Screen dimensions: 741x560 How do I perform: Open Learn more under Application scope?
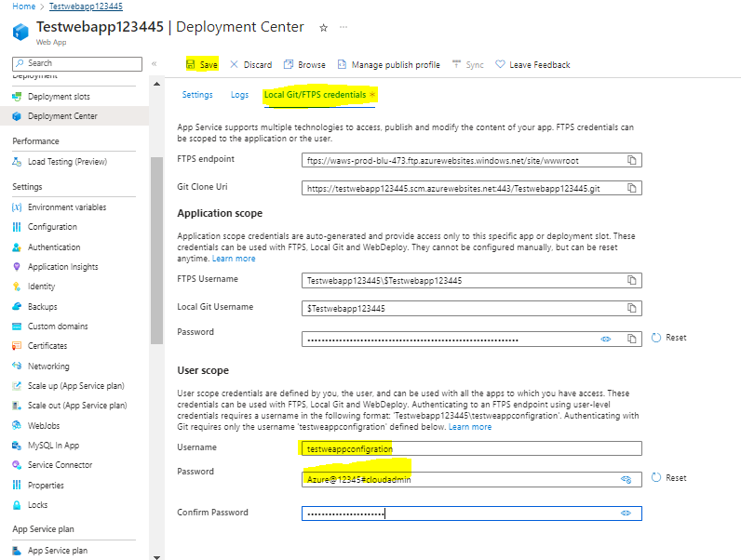point(234,259)
